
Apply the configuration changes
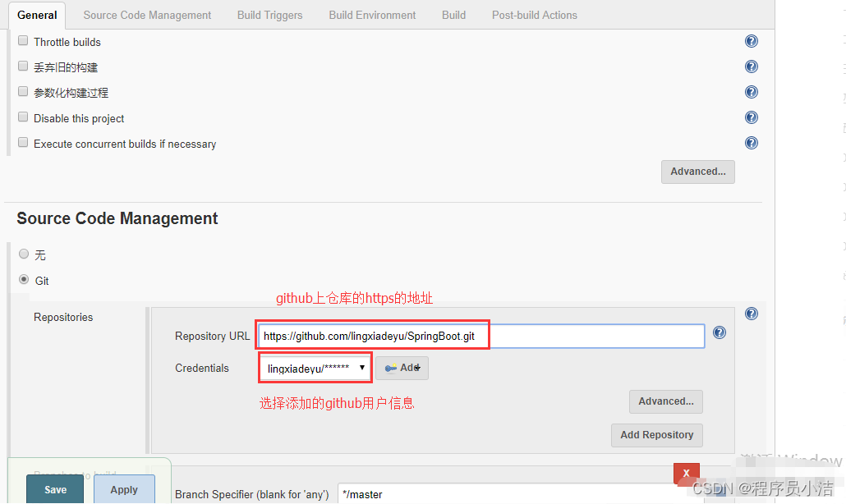click(124, 489)
